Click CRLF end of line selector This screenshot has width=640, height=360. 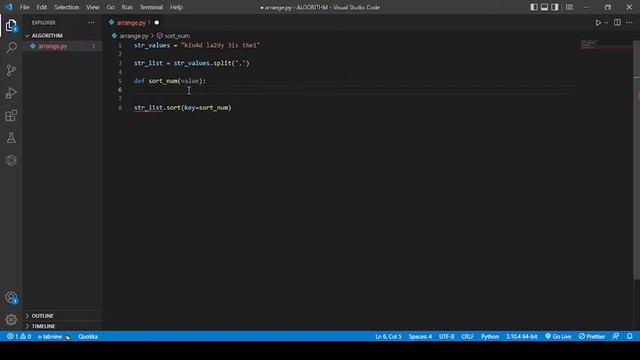(467, 337)
